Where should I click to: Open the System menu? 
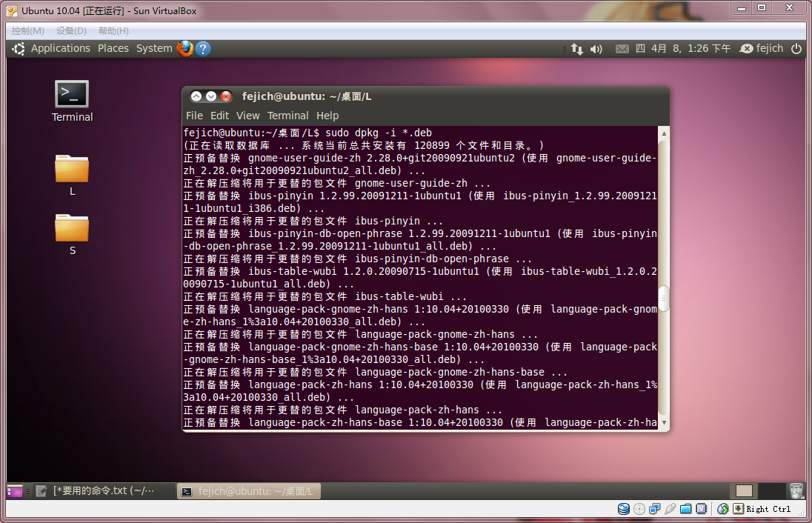tap(154, 49)
